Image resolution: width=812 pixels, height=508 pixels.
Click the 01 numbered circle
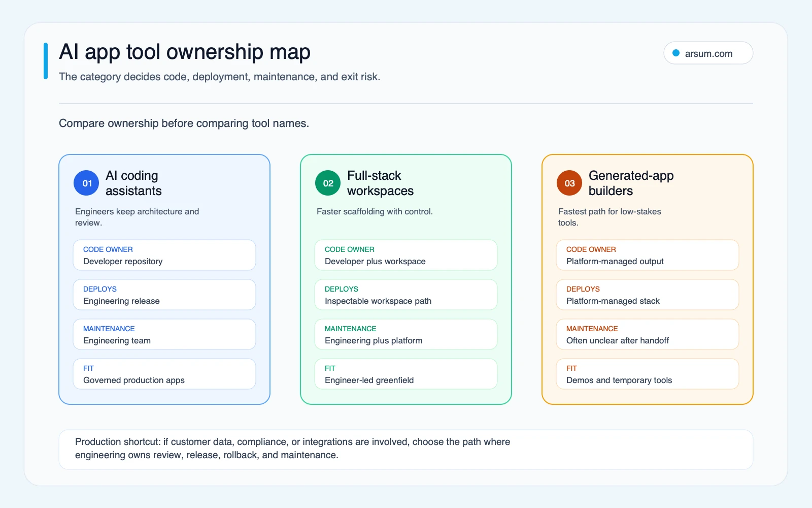tap(86, 183)
